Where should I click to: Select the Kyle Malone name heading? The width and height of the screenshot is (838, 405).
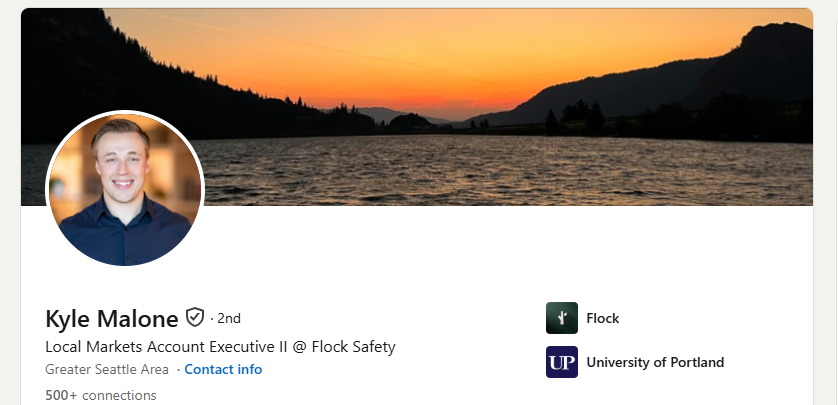tap(112, 319)
